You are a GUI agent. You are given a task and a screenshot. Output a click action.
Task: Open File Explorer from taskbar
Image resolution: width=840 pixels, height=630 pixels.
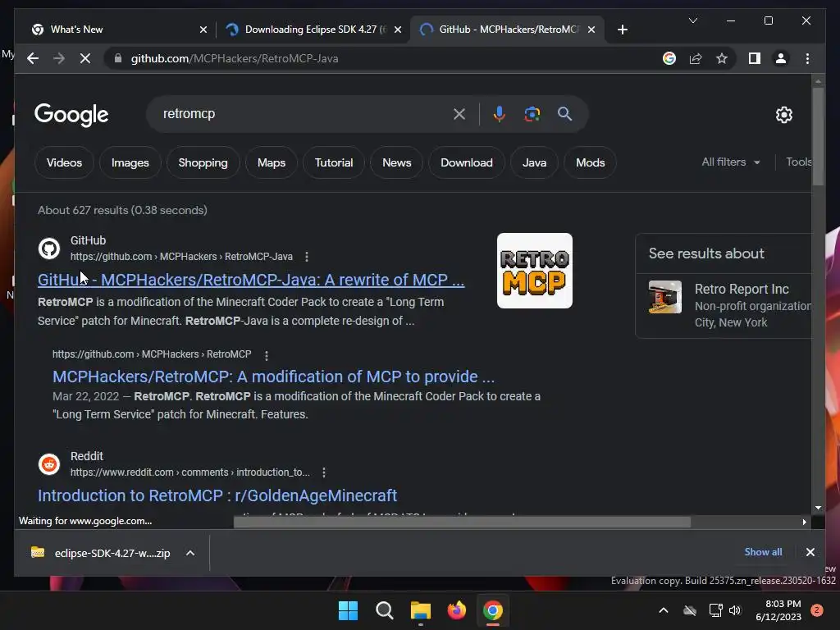[x=421, y=610]
